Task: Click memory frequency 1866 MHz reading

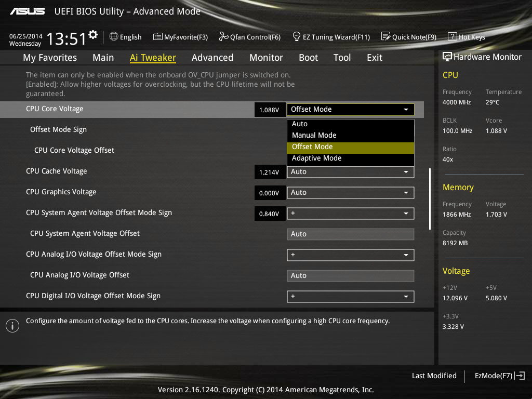Action: tap(457, 215)
